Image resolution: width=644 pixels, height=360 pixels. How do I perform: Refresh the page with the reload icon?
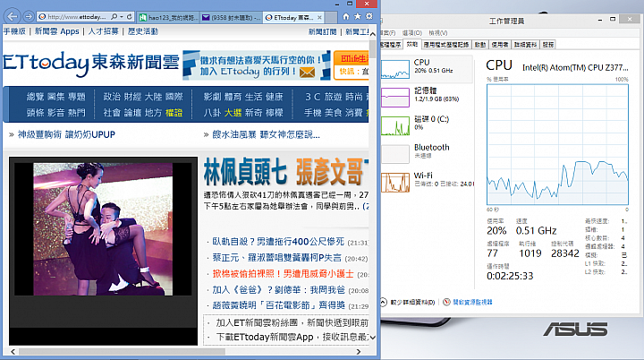(x=130, y=17)
